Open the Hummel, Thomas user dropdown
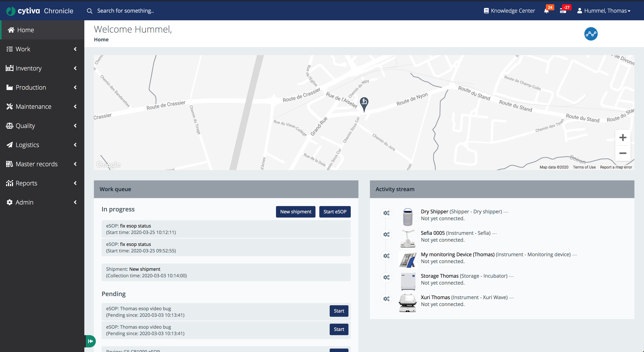 tap(604, 11)
